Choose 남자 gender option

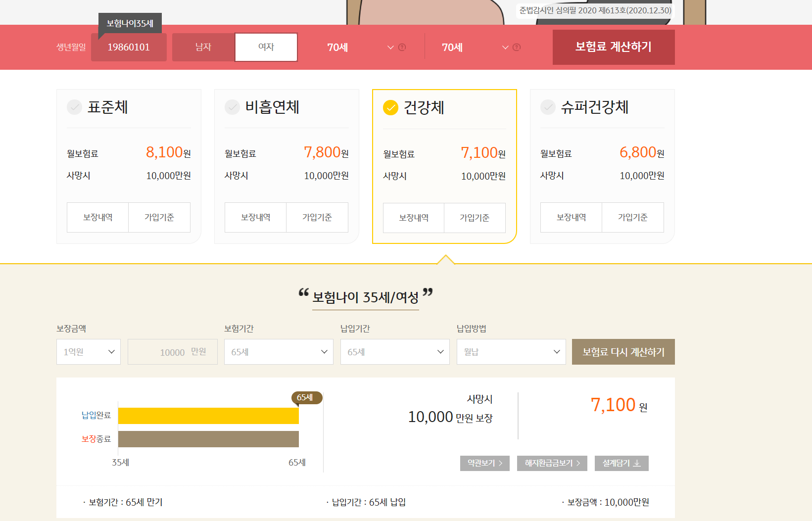[x=203, y=47]
